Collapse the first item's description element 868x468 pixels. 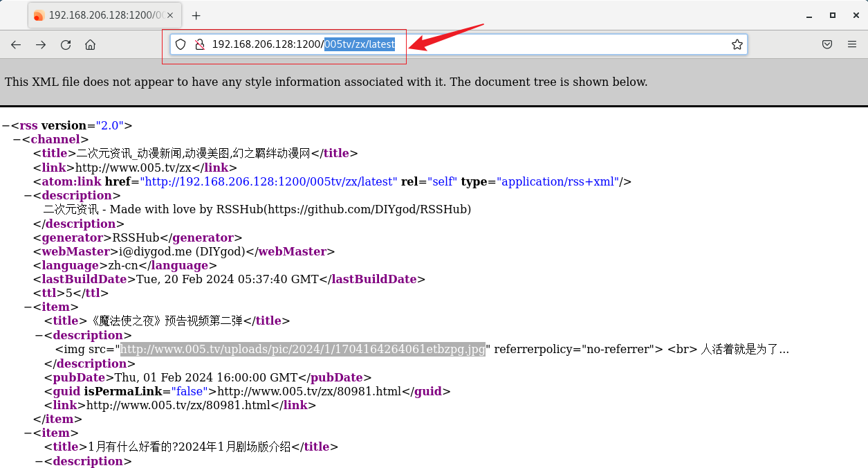[x=39, y=335]
